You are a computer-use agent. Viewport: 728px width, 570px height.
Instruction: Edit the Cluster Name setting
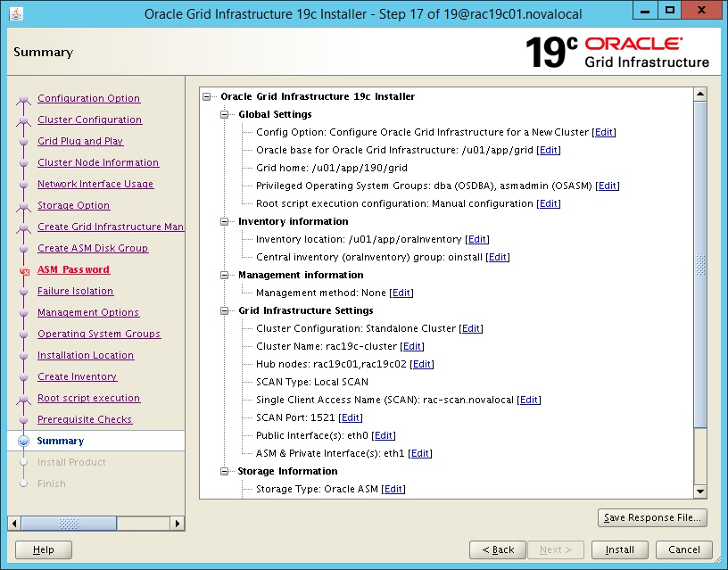[x=412, y=346]
